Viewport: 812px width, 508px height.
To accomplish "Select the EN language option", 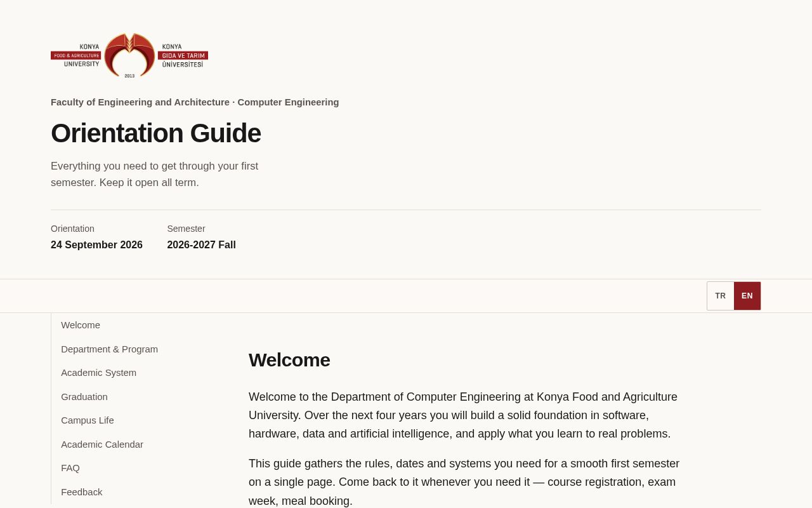I will pos(747,296).
